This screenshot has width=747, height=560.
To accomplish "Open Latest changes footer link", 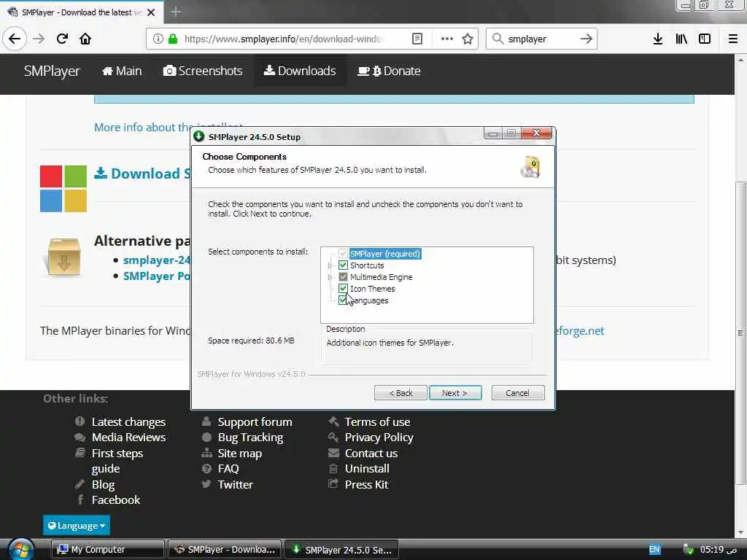I will tap(128, 422).
